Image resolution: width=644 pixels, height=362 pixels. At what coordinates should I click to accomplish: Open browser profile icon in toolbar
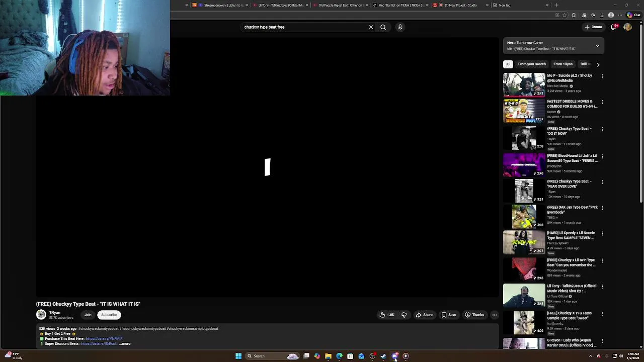[611, 15]
